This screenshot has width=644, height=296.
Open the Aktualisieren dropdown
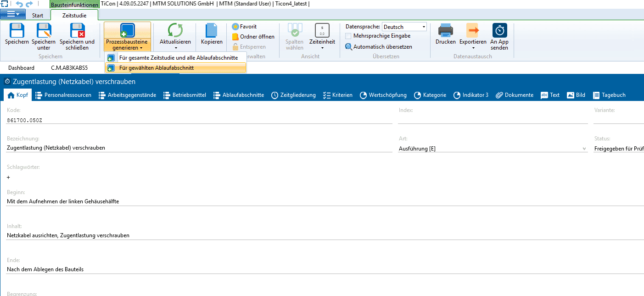[175, 48]
